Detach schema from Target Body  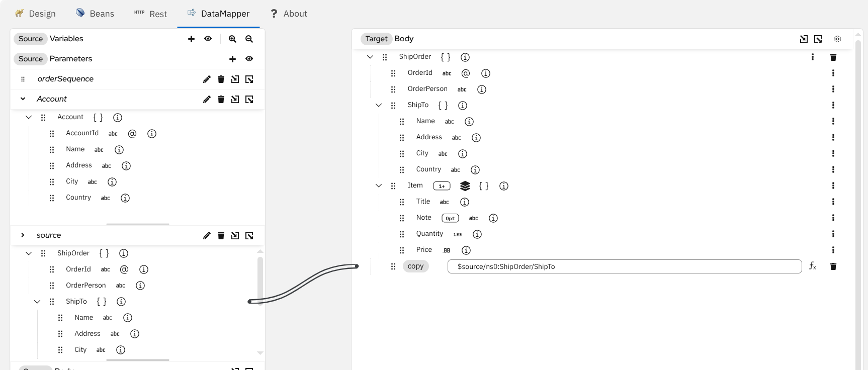818,39
